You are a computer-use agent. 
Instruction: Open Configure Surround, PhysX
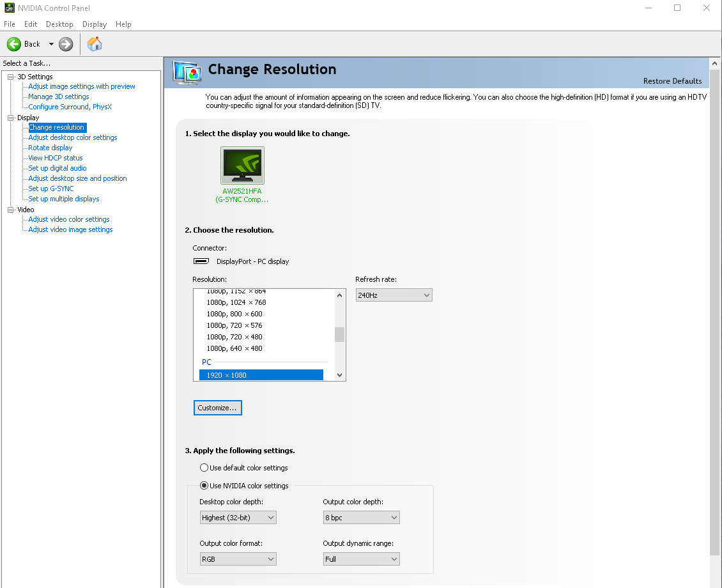pos(70,107)
